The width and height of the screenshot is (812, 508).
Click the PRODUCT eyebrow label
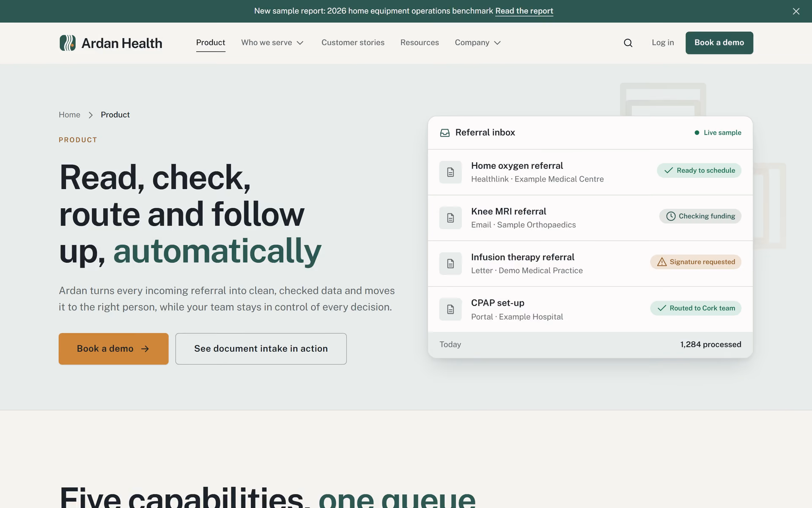coord(78,140)
